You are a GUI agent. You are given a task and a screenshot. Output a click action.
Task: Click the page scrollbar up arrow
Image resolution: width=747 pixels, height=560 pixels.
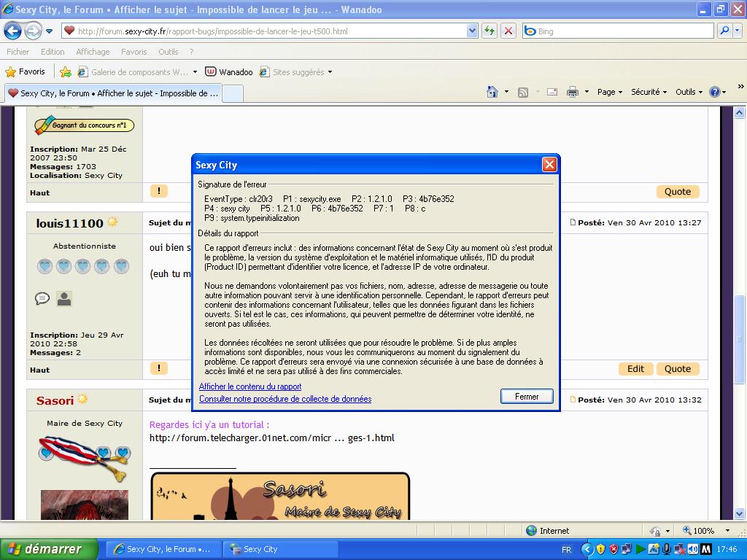tap(740, 112)
